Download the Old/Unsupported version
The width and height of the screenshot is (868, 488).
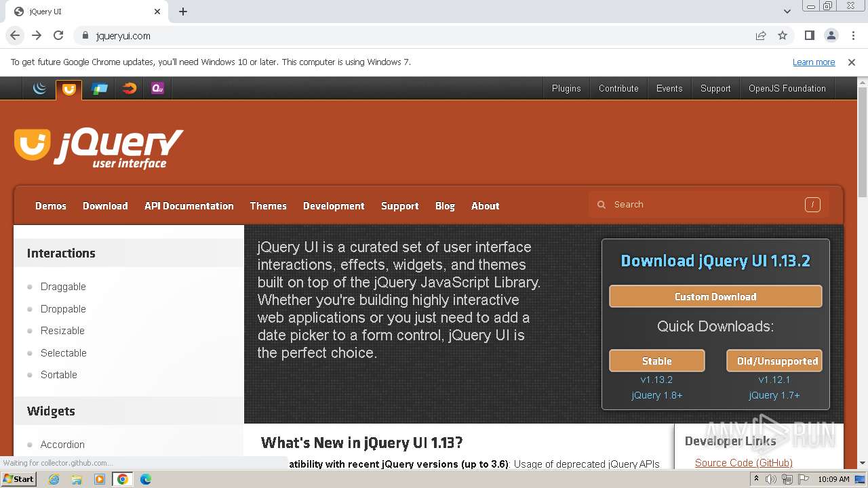774,361
